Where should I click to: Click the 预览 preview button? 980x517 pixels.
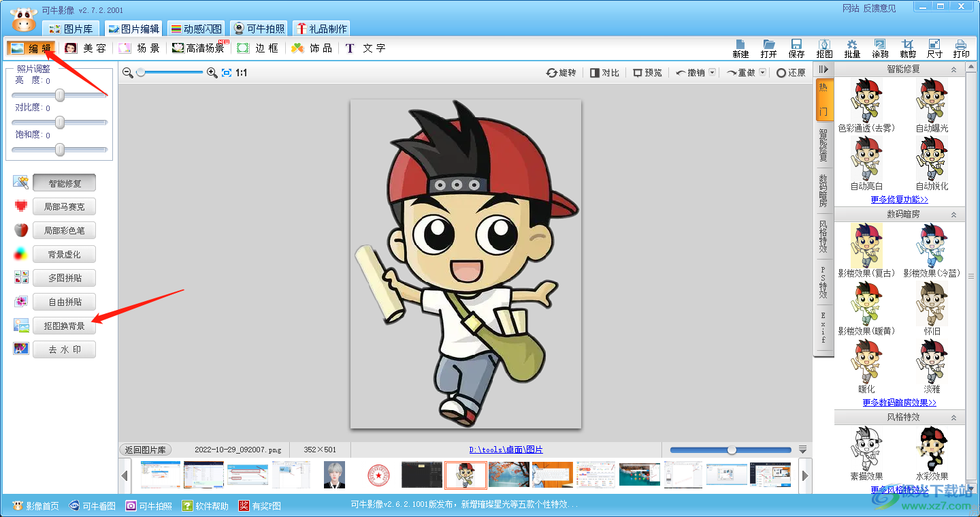pyautogui.click(x=647, y=72)
